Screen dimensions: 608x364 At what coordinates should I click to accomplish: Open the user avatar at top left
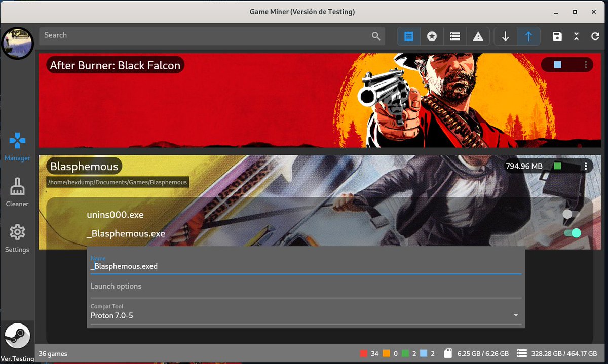[17, 43]
